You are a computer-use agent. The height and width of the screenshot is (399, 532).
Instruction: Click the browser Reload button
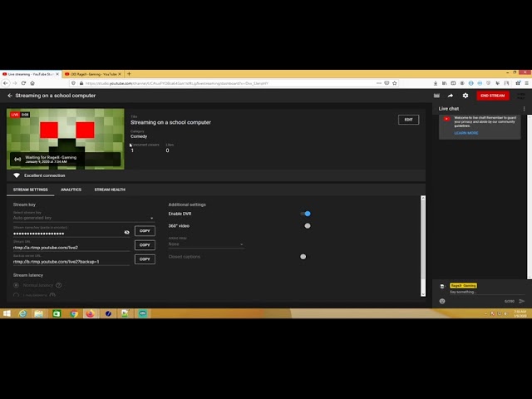(23, 83)
